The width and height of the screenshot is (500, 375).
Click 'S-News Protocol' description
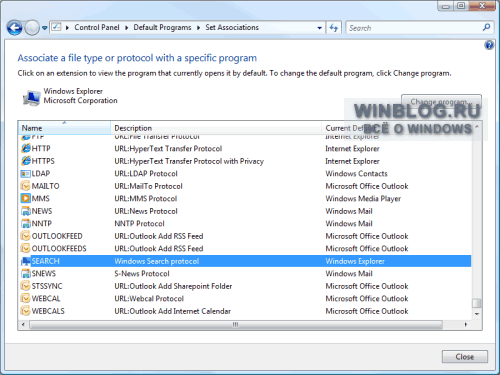(x=142, y=274)
